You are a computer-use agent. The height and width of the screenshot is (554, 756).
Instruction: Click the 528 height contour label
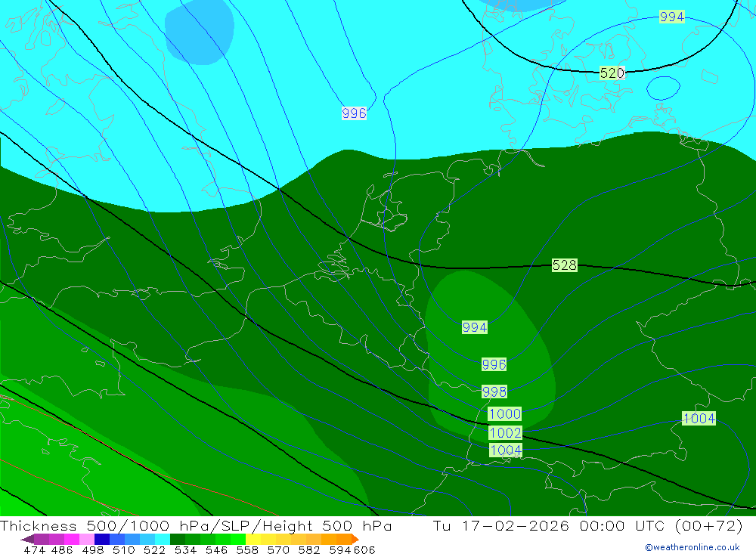pos(564,265)
